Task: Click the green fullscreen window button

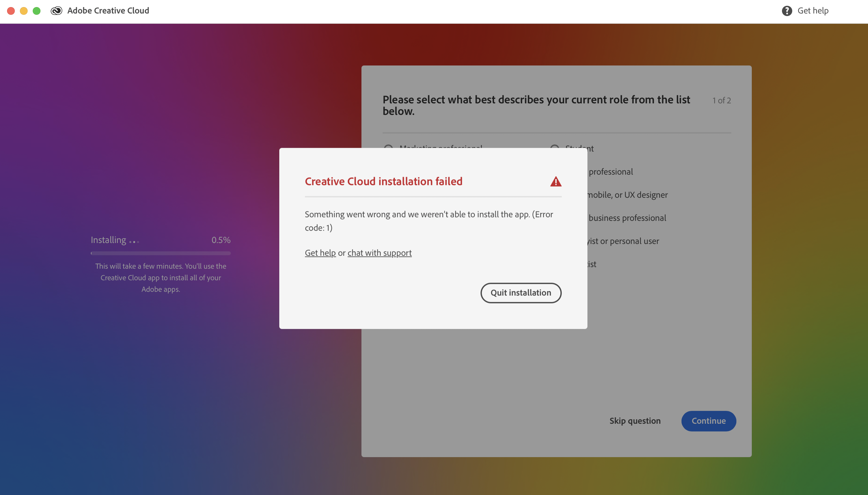Action: pyautogui.click(x=37, y=11)
